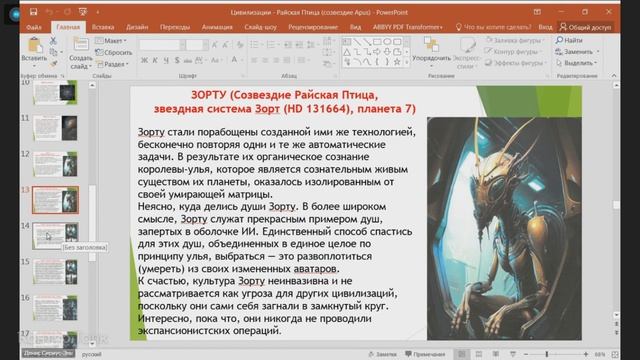Switch to normal view in status bar
The image size is (640, 360).
click(462, 354)
